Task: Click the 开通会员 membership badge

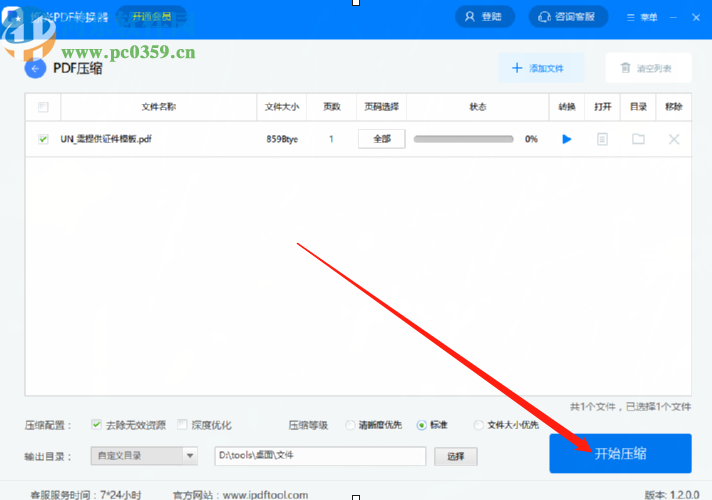Action: tap(151, 17)
